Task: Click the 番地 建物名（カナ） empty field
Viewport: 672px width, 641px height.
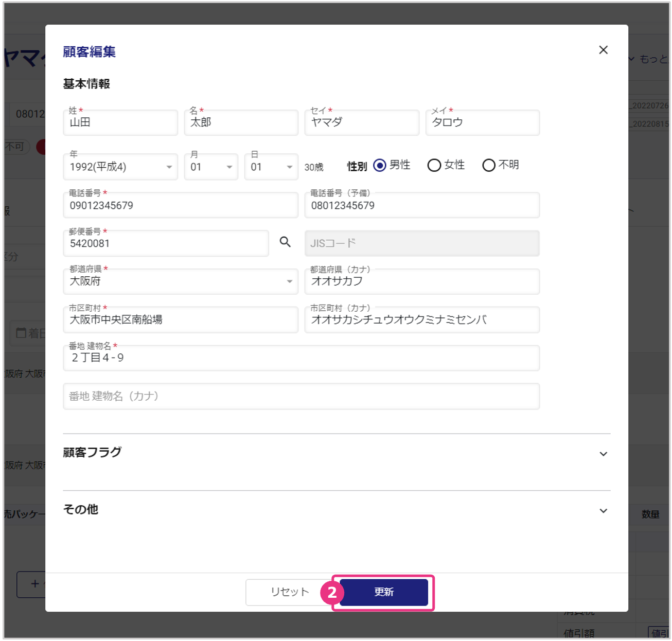Action: [x=301, y=396]
